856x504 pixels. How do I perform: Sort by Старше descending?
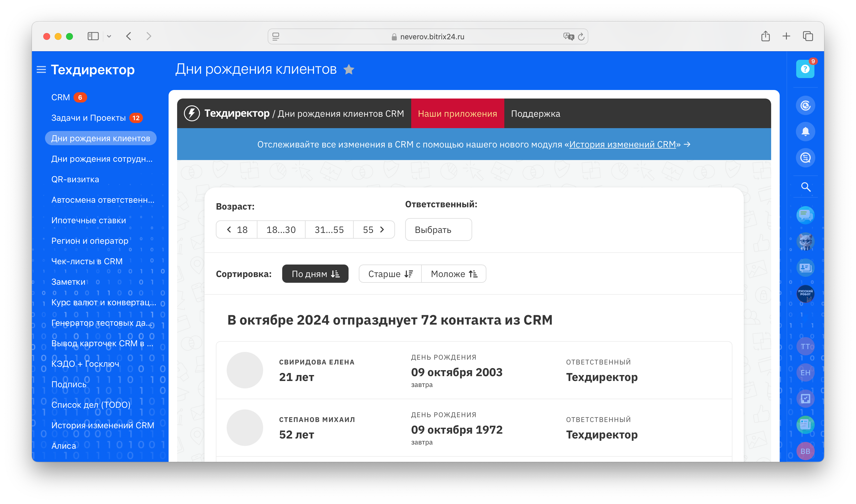390,274
